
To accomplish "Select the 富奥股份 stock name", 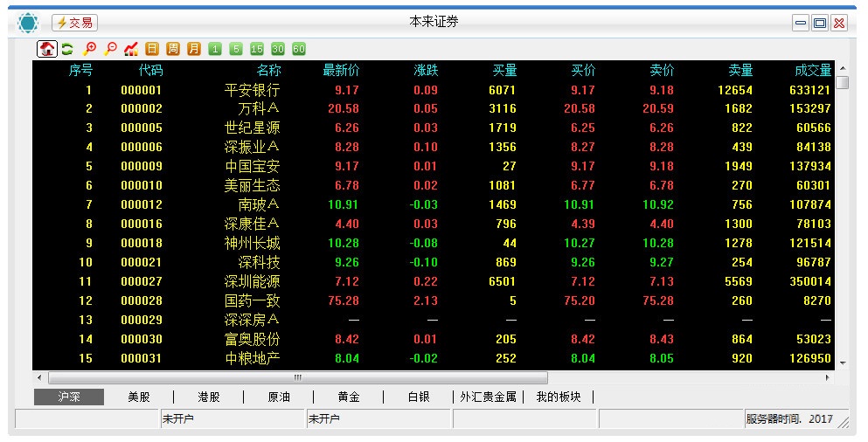I will [253, 339].
